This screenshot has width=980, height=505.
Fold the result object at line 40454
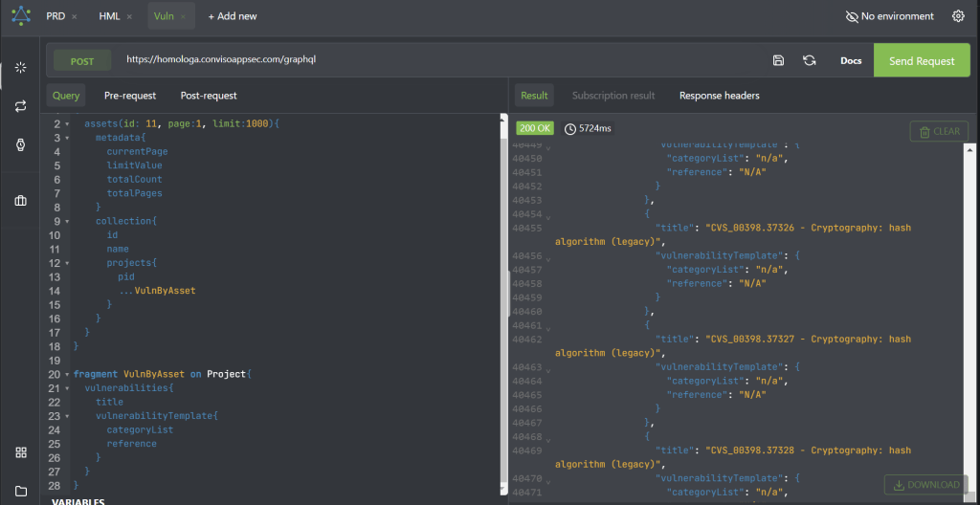[548, 217]
